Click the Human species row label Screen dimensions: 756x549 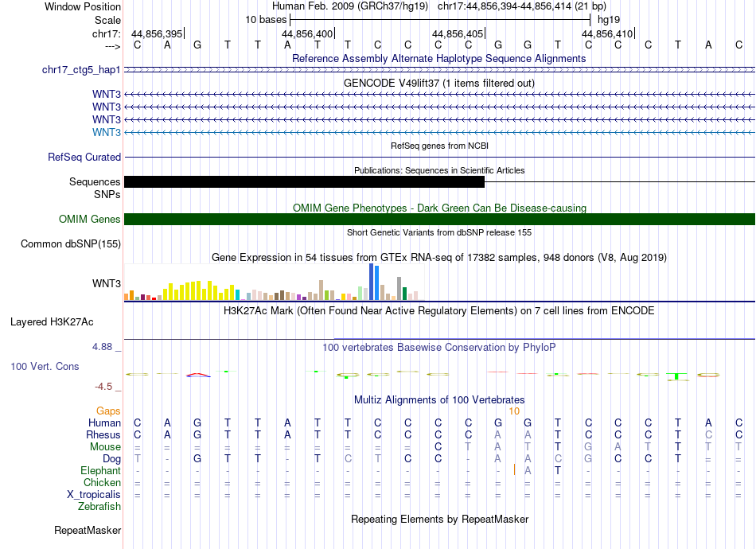tap(104, 422)
